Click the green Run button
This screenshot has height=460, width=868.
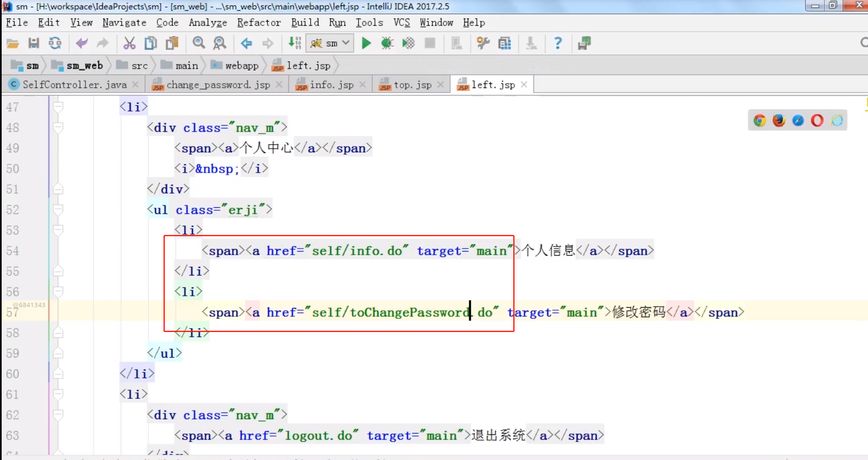tap(366, 43)
